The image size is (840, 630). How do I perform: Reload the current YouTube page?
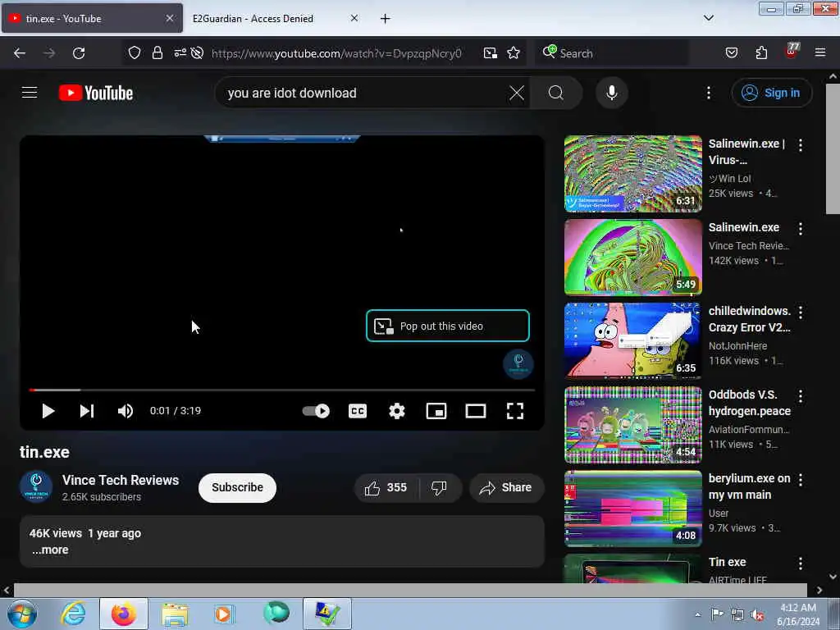(x=79, y=53)
